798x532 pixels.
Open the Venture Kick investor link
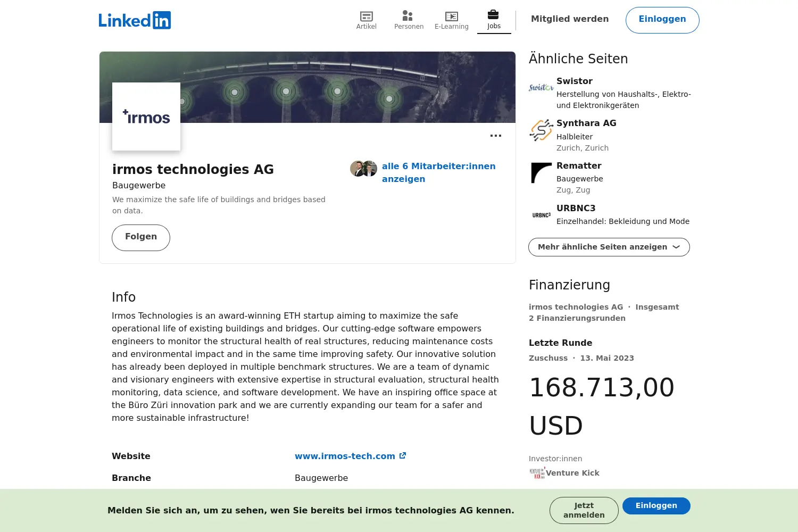(x=572, y=473)
